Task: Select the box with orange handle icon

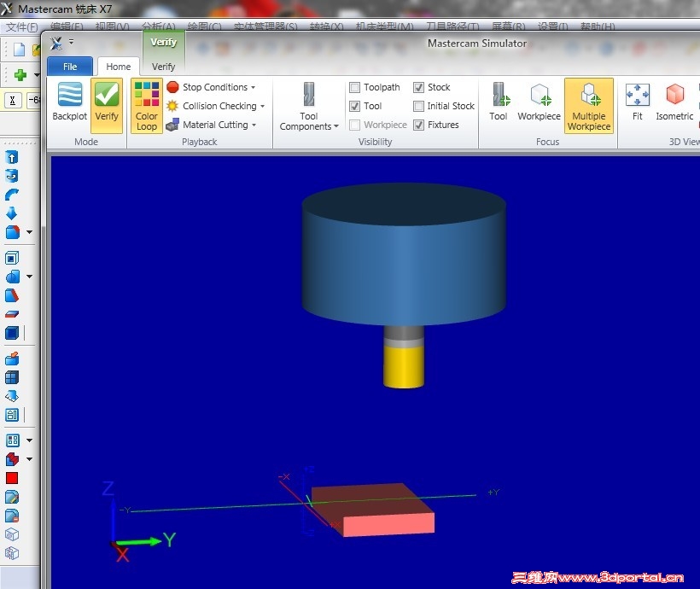Action: tap(12, 359)
